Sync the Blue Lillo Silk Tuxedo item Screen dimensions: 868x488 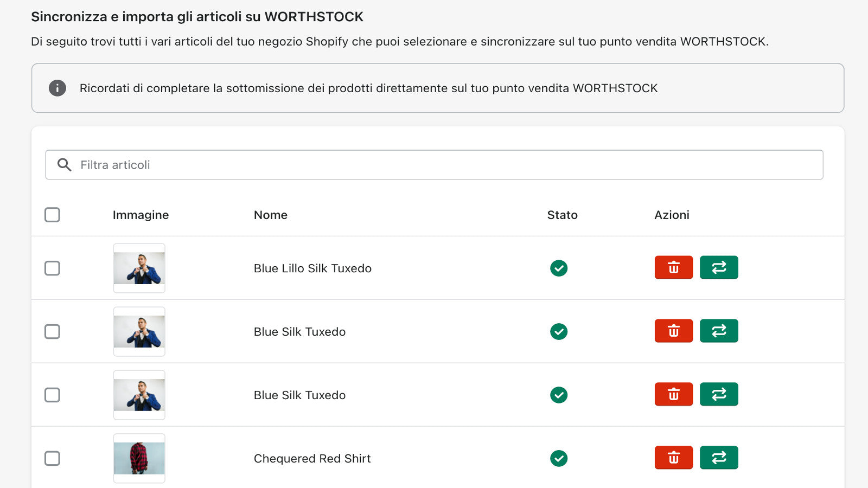pyautogui.click(x=719, y=267)
